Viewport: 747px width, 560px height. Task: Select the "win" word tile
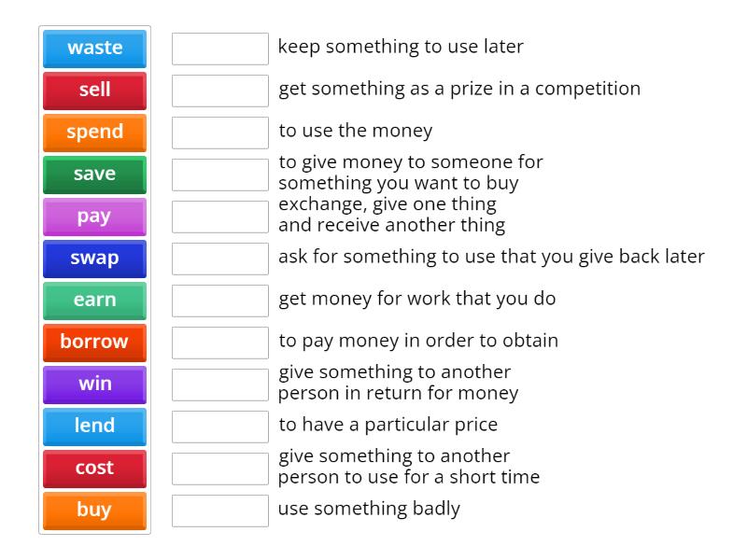[x=93, y=385]
